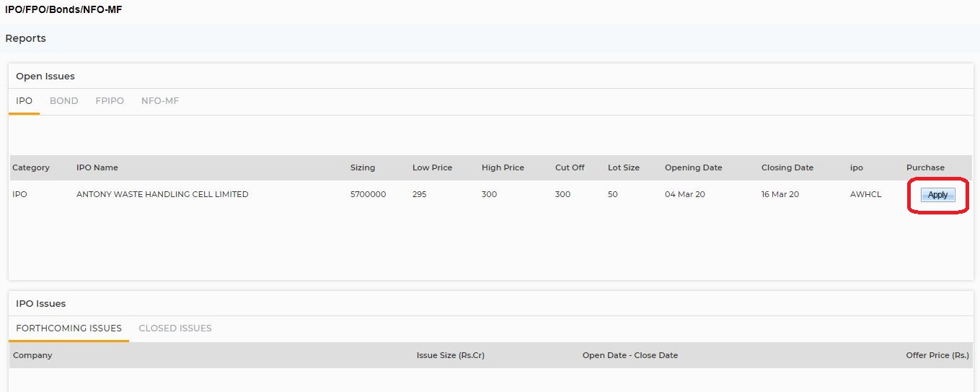Click the Issue Size (Rs.Cr) column header
Viewport: 980px width, 392px height.
(x=451, y=355)
